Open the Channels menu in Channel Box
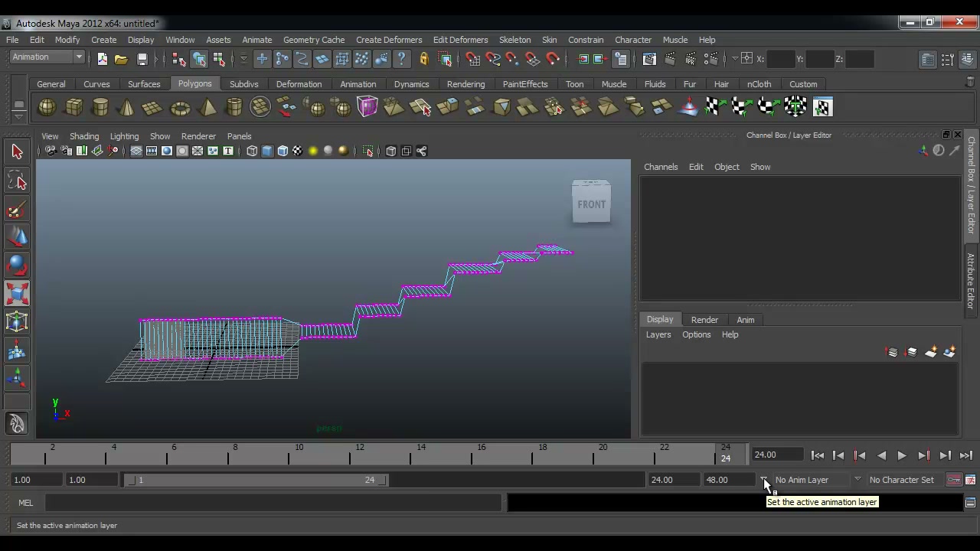This screenshot has height=551, width=980. 661,167
